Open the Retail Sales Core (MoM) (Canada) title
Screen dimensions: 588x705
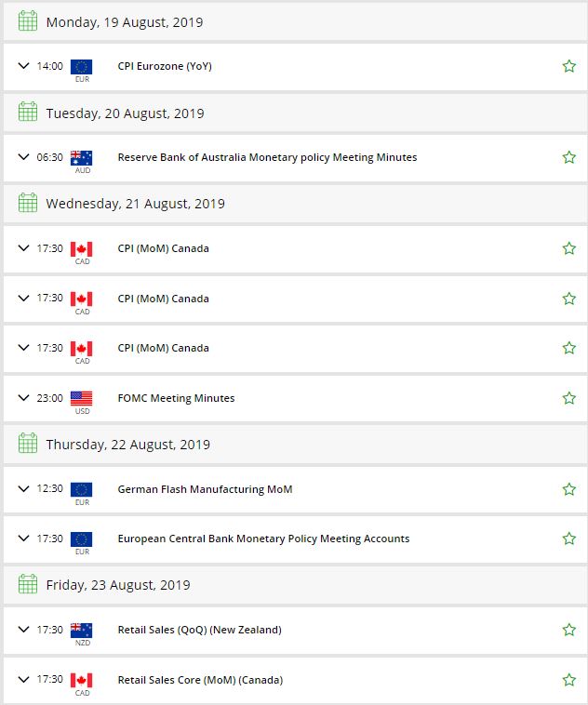[x=200, y=680]
